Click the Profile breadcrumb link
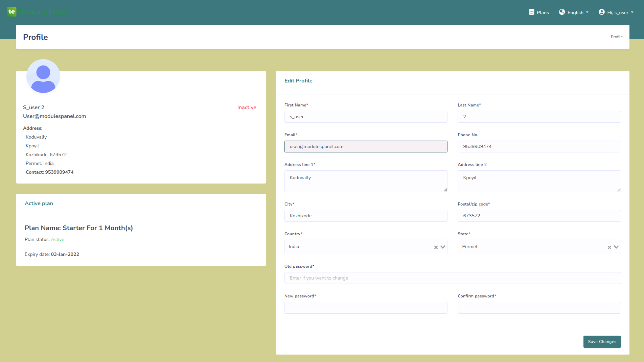The height and width of the screenshot is (362, 644). tap(616, 37)
